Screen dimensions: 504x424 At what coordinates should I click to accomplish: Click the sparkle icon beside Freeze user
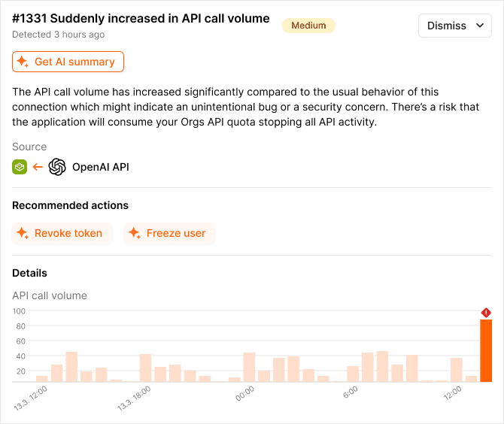click(x=135, y=233)
